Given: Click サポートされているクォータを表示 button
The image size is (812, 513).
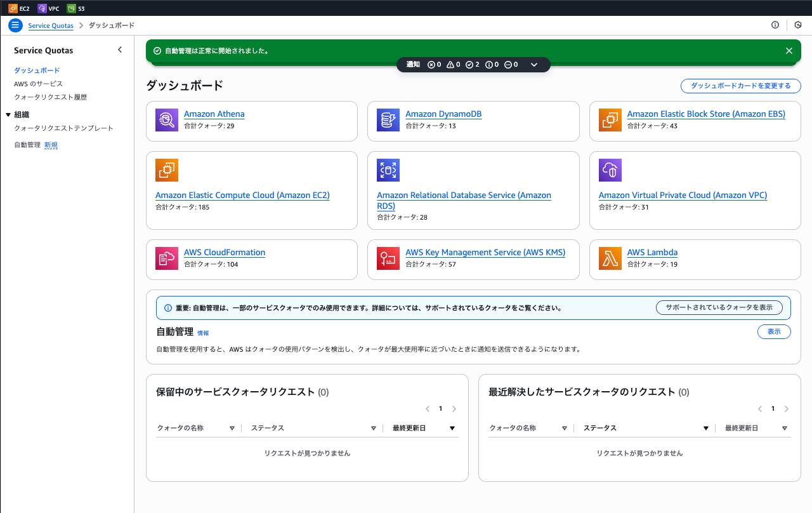Looking at the screenshot, I should click(719, 307).
